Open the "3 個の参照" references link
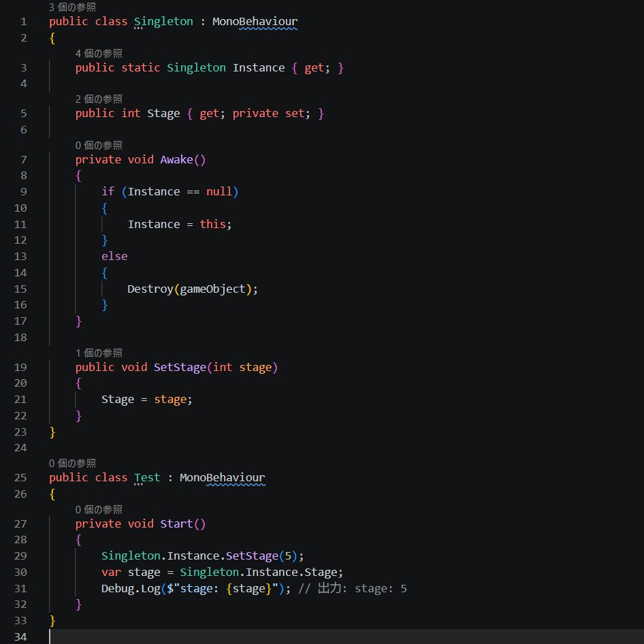 72,7
